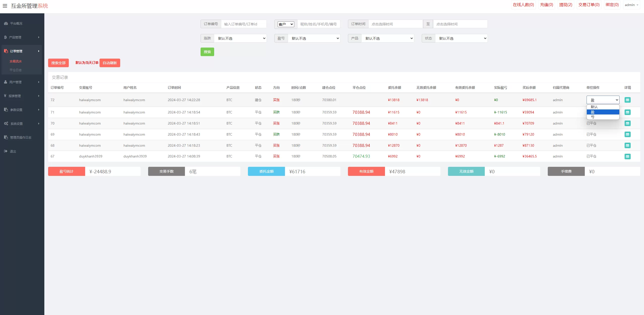Expand the 参数设置 submenu arrow

39,110
